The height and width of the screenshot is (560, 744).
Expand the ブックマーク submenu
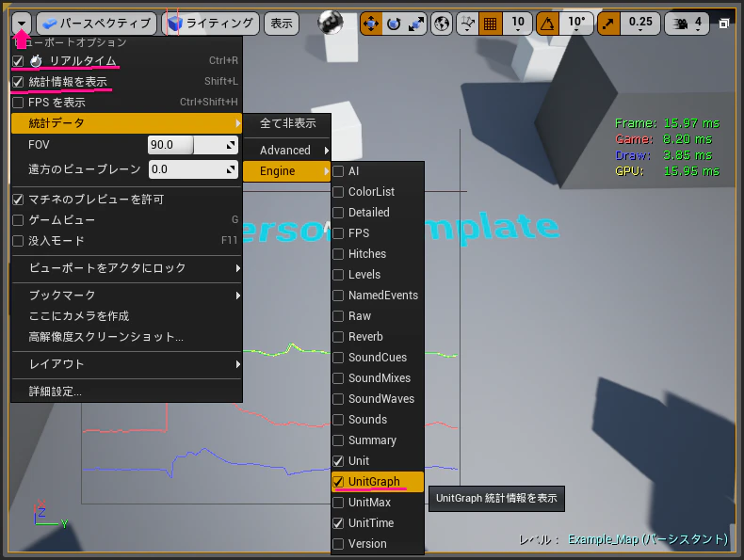click(x=127, y=295)
